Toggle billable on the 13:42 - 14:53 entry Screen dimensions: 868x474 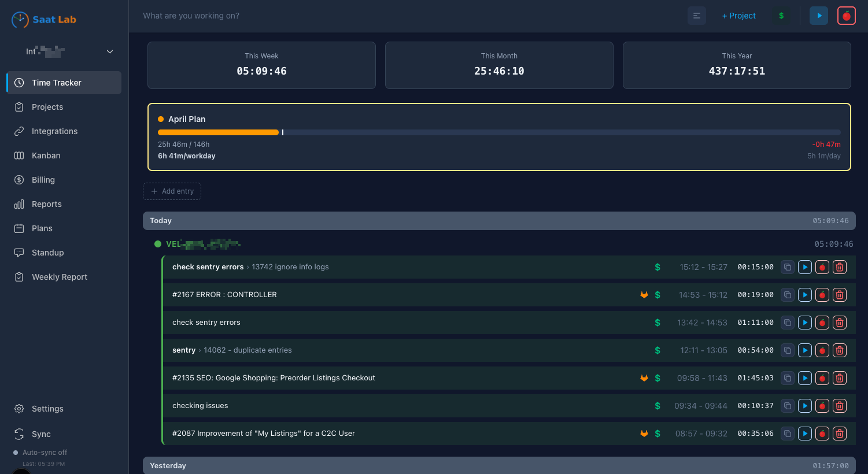[x=658, y=323]
